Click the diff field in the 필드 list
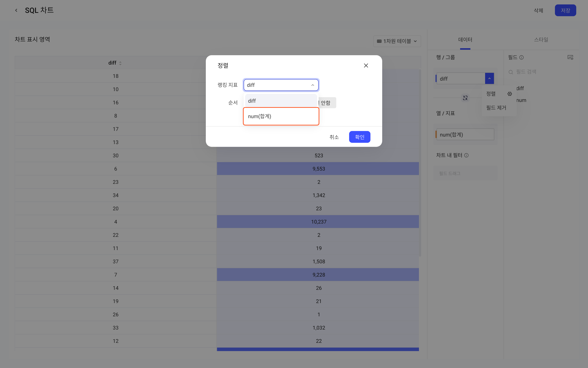588x368 pixels. pos(520,88)
